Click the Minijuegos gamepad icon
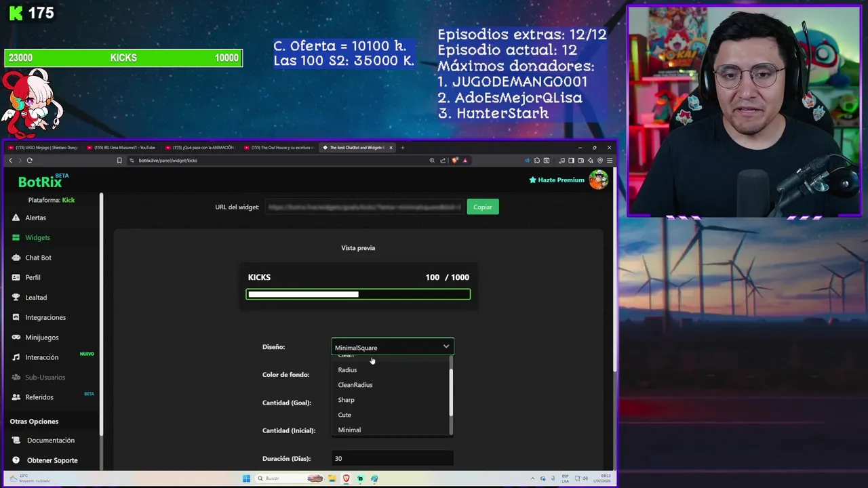This screenshot has height=488, width=868. [x=16, y=337]
